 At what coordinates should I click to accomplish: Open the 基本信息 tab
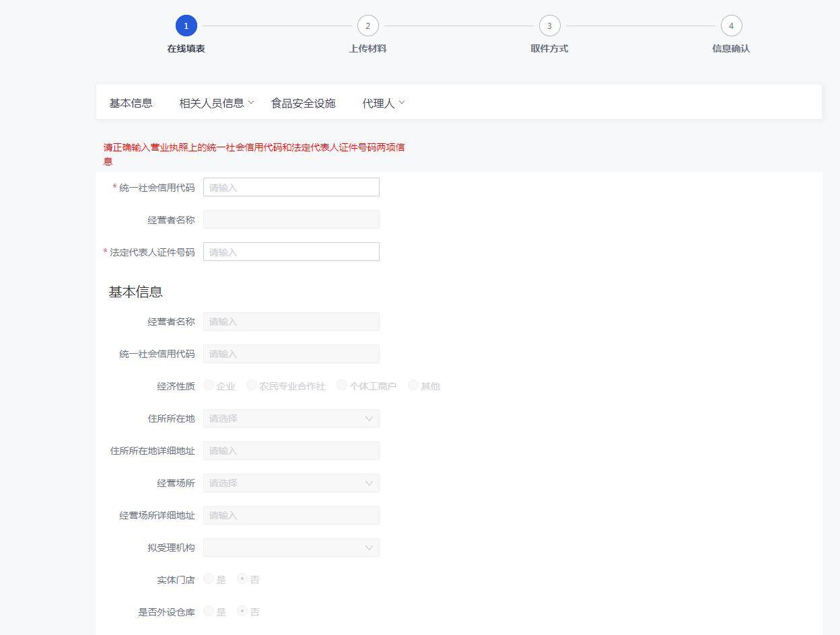pos(131,103)
